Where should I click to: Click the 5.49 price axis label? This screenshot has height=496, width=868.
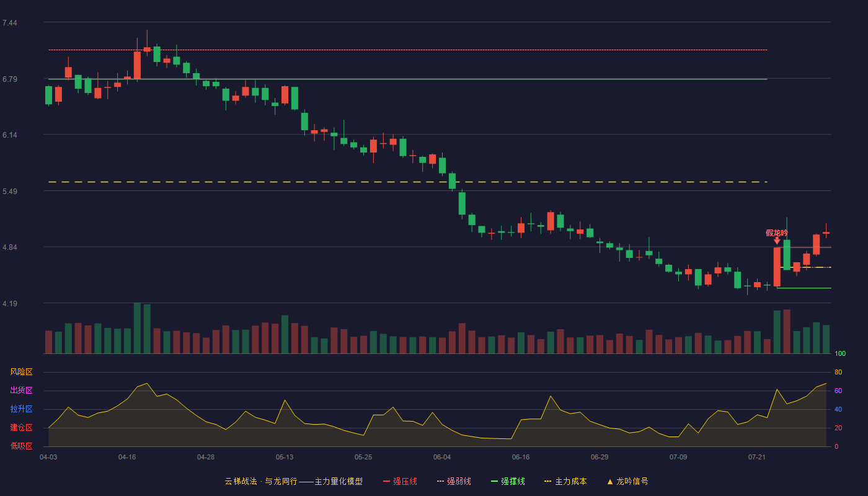tap(9, 192)
